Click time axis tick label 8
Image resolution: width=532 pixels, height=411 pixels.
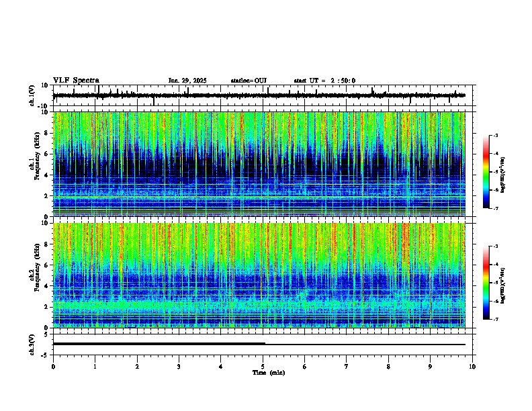(388, 367)
